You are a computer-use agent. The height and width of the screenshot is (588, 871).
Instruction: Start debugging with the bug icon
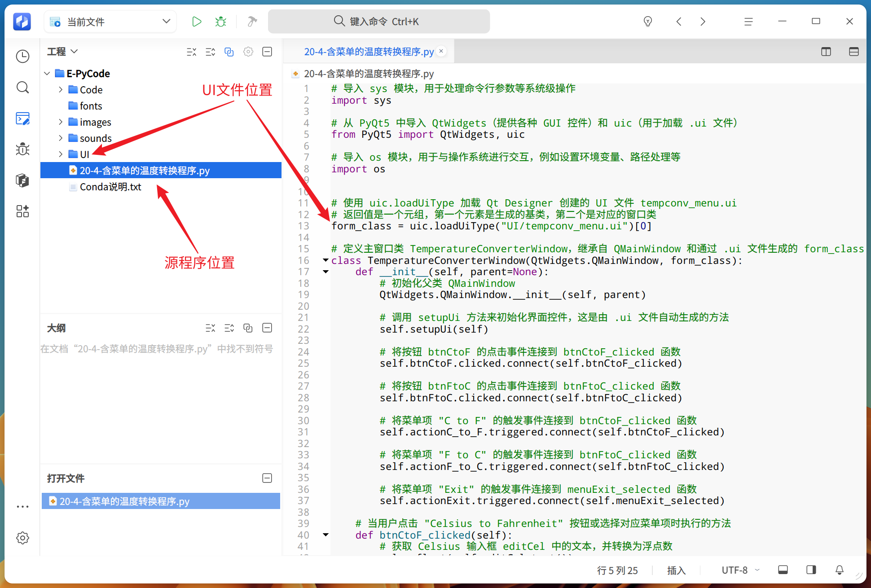(221, 22)
